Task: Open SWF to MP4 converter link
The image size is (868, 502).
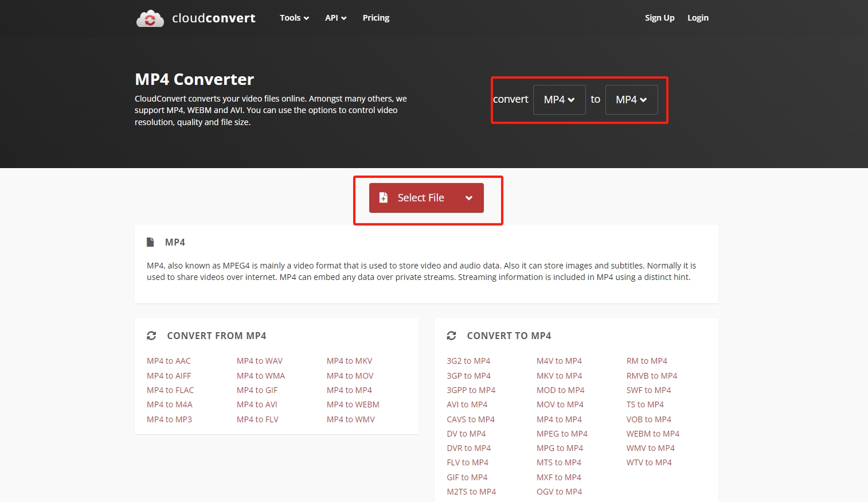Action: click(649, 390)
